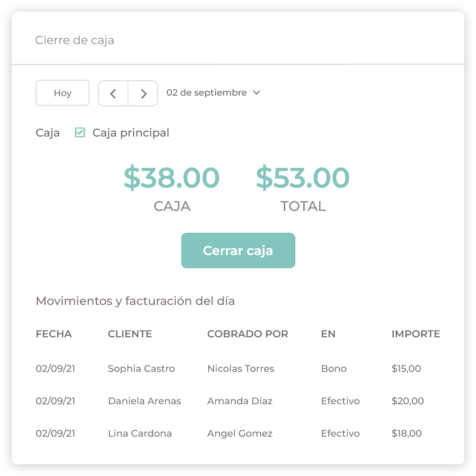Click cashier name Angel Gomez
The height and width of the screenshot is (476, 476).
pyautogui.click(x=240, y=433)
